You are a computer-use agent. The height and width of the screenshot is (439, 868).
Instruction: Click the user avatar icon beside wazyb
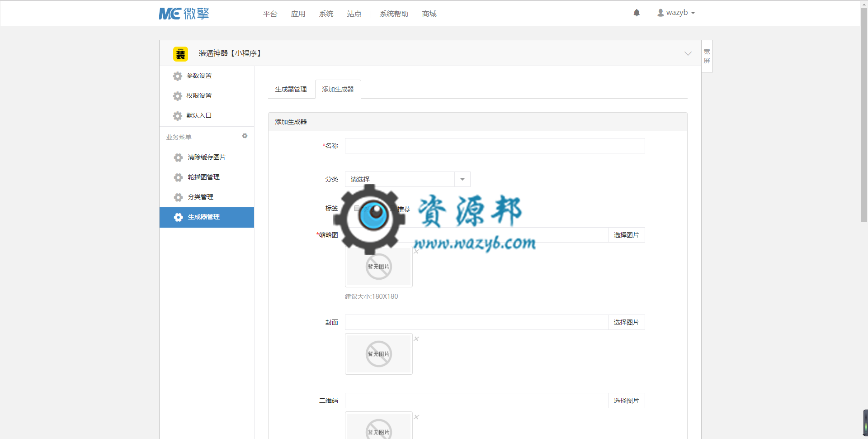[x=660, y=13]
